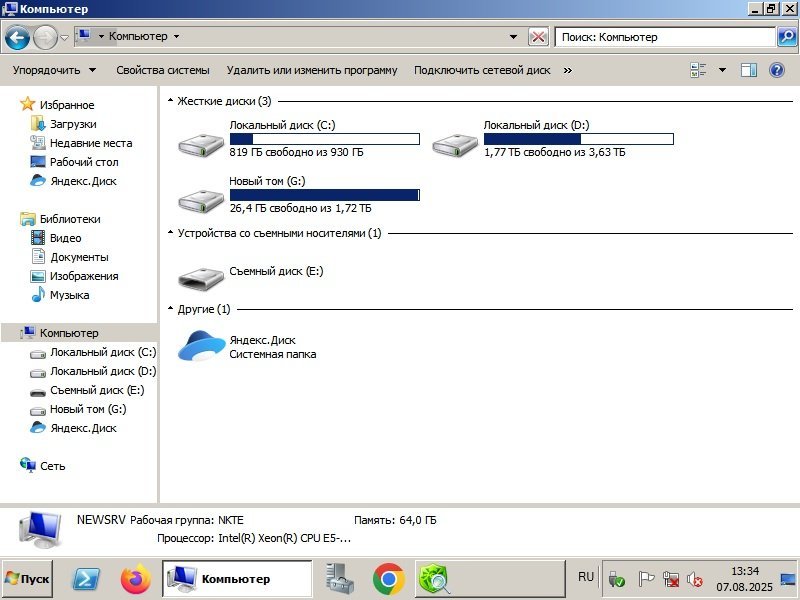Open the Yandex.Disk system folder icon
The image size is (800, 600).
point(202,346)
